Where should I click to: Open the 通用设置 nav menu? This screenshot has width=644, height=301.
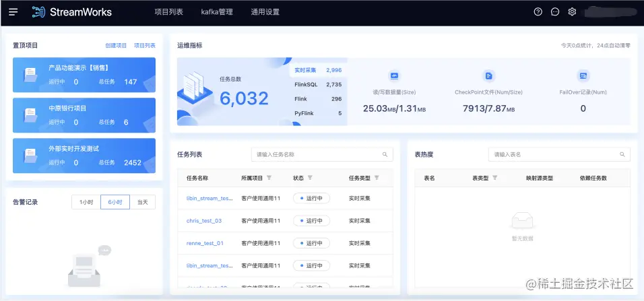265,12
